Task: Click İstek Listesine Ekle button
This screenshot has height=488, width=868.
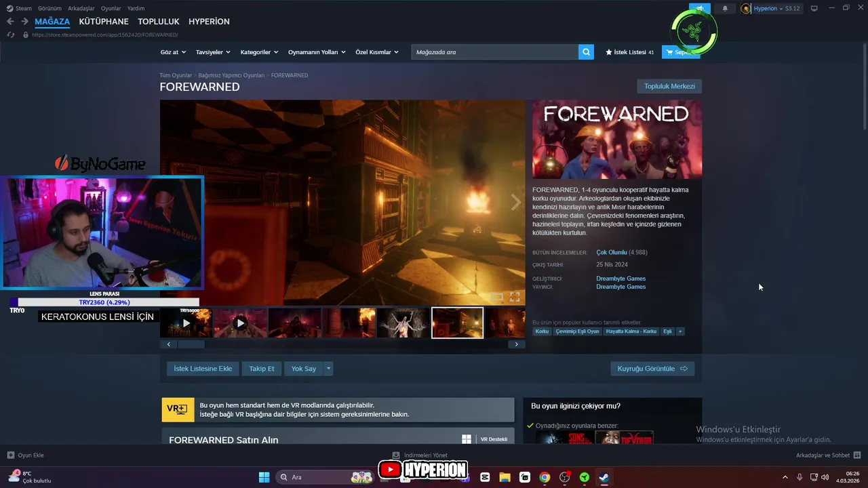Action: pyautogui.click(x=203, y=369)
